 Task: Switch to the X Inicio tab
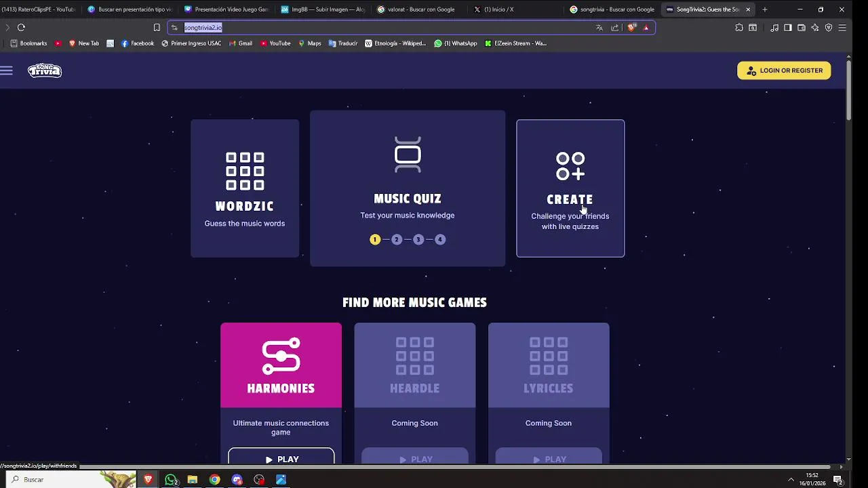click(517, 9)
